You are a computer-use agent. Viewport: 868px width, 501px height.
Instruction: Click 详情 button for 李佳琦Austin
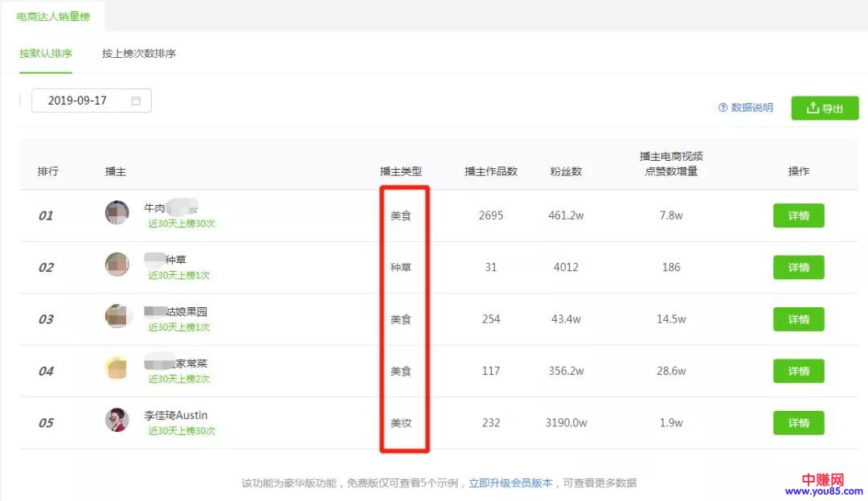point(798,423)
